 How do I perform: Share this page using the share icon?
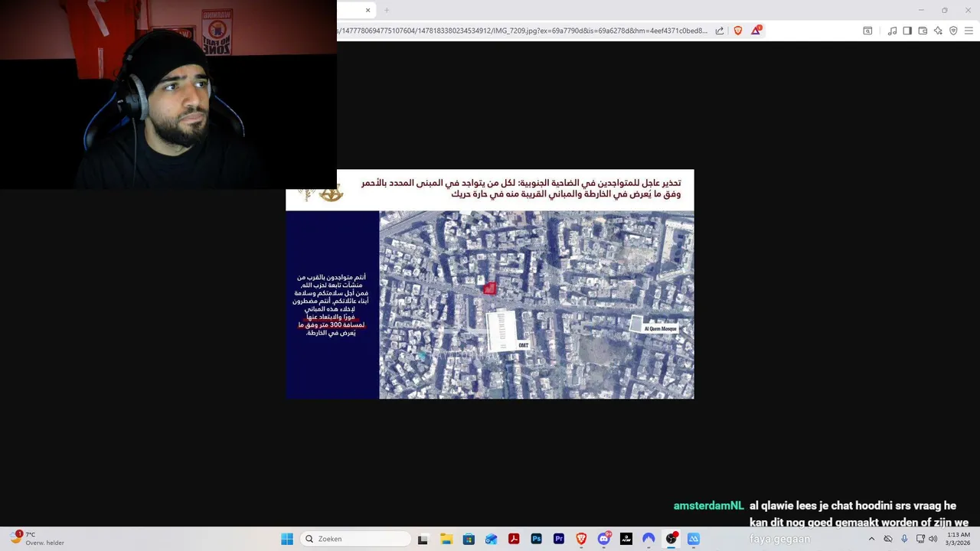(x=720, y=31)
